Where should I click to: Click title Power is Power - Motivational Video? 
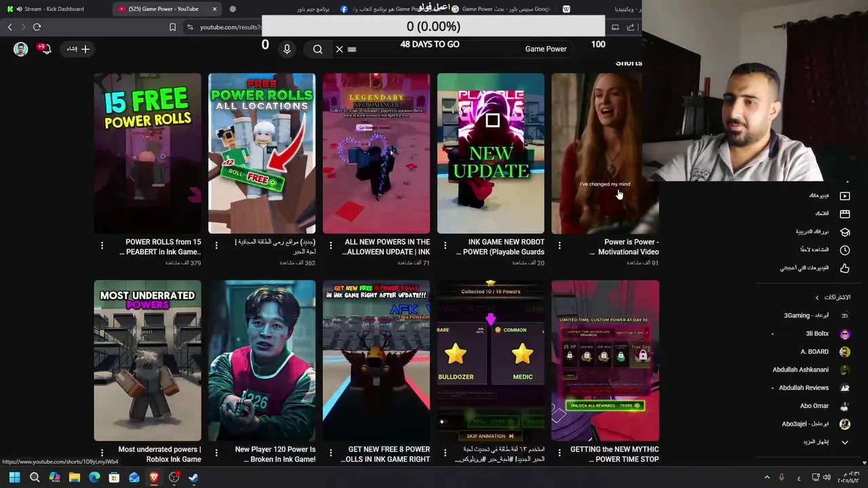(625, 247)
